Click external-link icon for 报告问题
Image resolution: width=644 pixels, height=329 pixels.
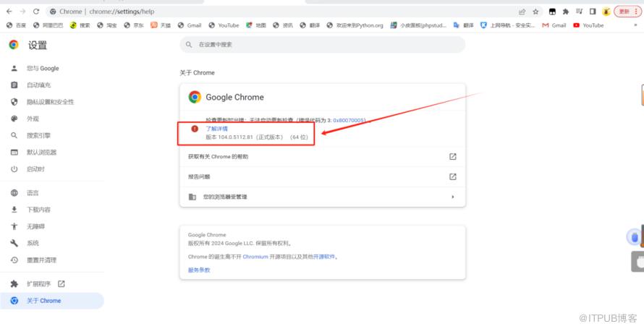coord(452,177)
